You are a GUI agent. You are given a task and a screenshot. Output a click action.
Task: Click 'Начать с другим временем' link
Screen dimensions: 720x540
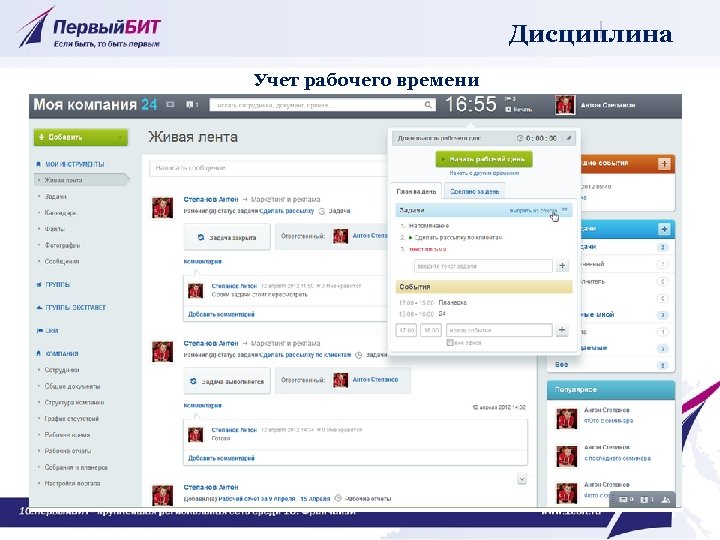(x=484, y=173)
